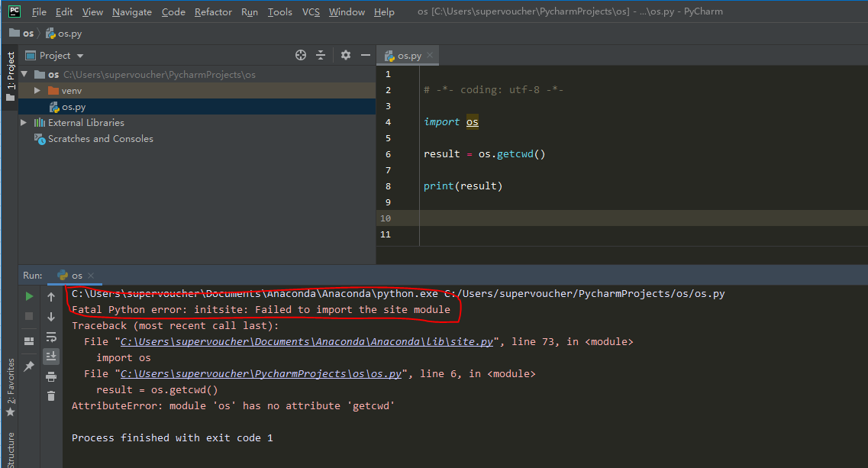Switch to the os run tab
Screen dimensions: 868x468
[x=76, y=276]
